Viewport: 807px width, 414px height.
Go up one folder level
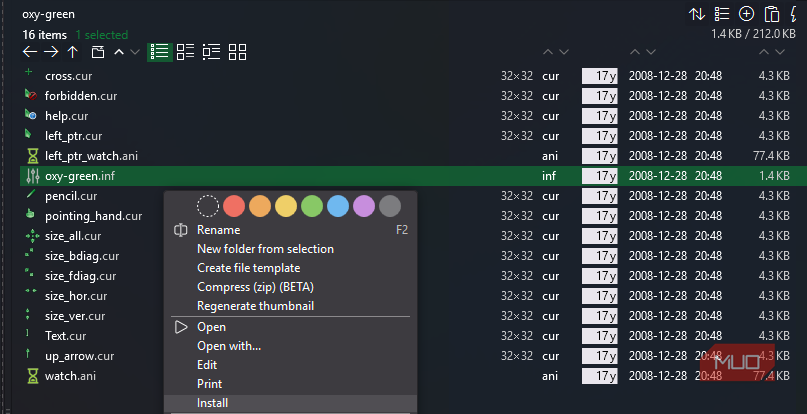(73, 51)
